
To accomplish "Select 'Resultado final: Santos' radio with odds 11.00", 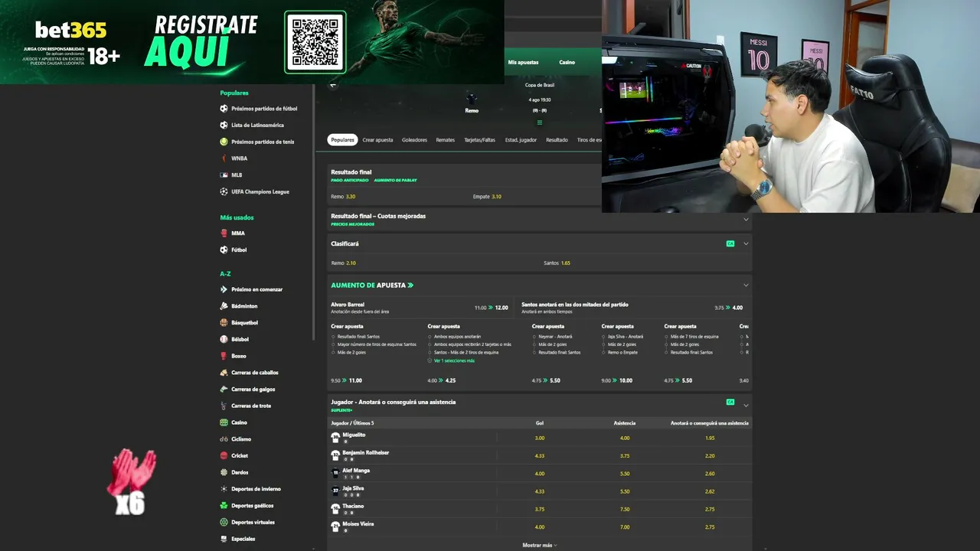I will [333, 337].
